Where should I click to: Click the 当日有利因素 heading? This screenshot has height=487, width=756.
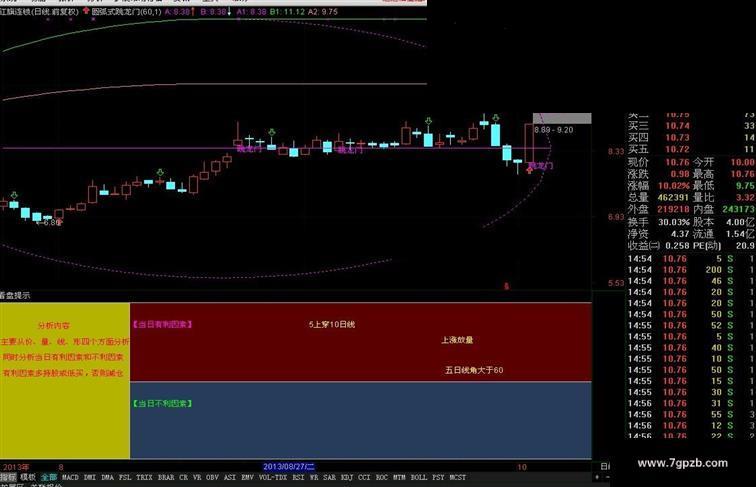[162, 325]
